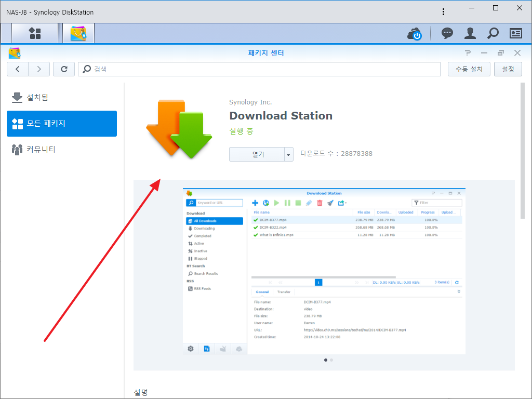
Task: Open Package Center help question mark
Action: [468, 53]
